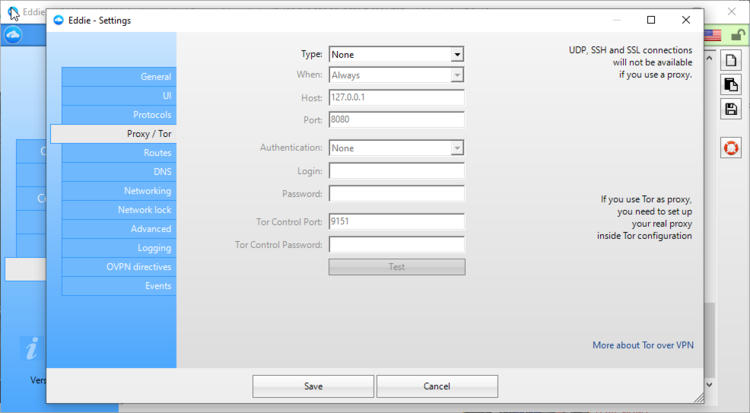
Task: Close the Eddie Settings window
Action: tap(686, 20)
